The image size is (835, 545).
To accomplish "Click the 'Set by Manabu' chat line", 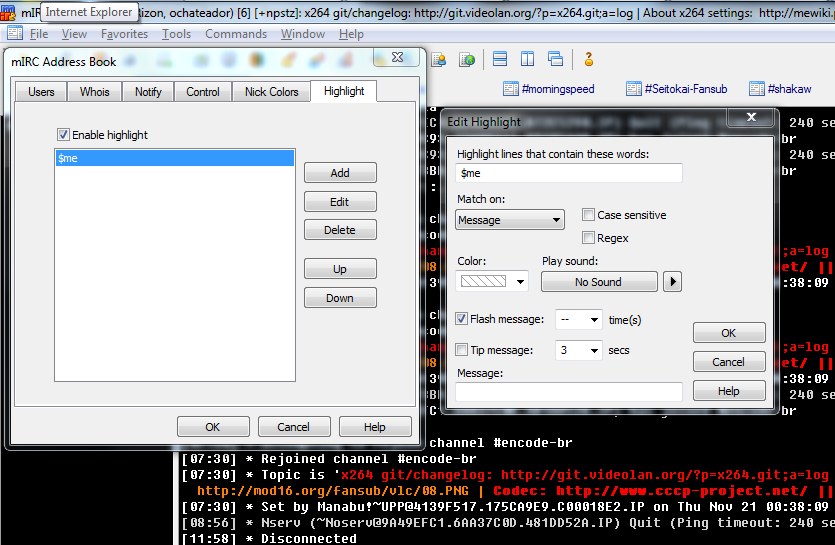I will point(505,507).
